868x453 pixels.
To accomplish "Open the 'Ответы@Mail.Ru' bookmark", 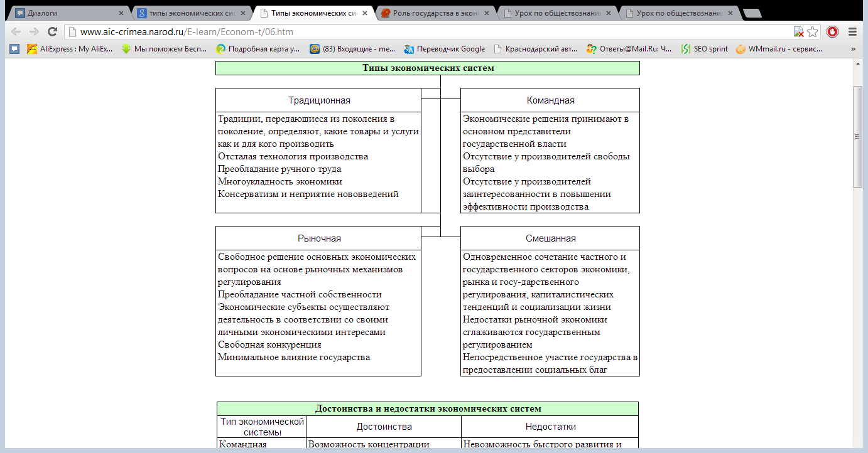I will 629,49.
